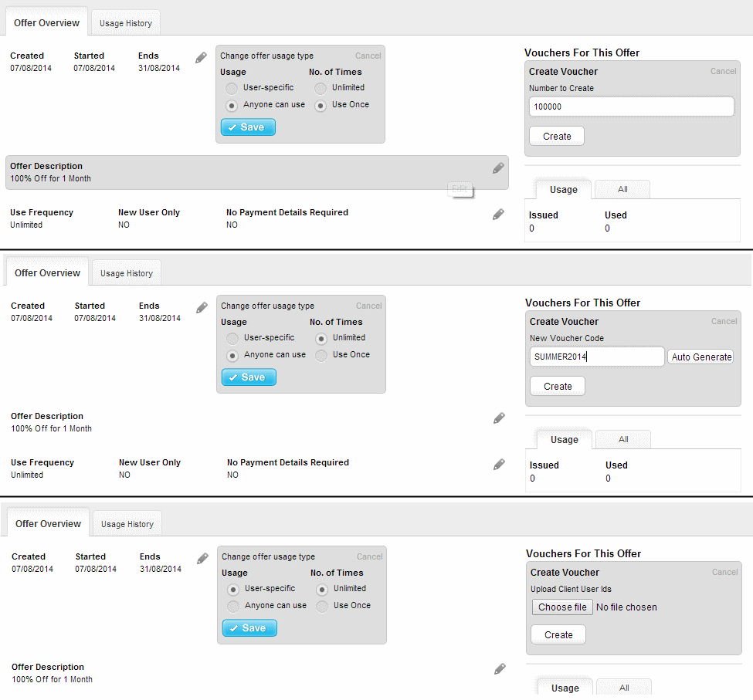Edit the Offer Description in the middle panel
Image resolution: width=753 pixels, height=700 pixels.
tap(499, 418)
